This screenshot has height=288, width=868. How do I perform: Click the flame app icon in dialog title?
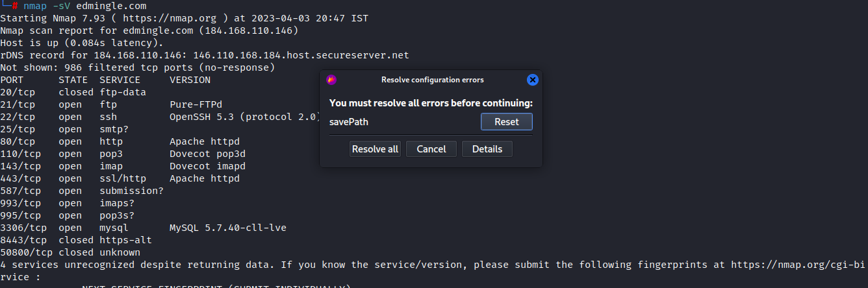click(331, 80)
